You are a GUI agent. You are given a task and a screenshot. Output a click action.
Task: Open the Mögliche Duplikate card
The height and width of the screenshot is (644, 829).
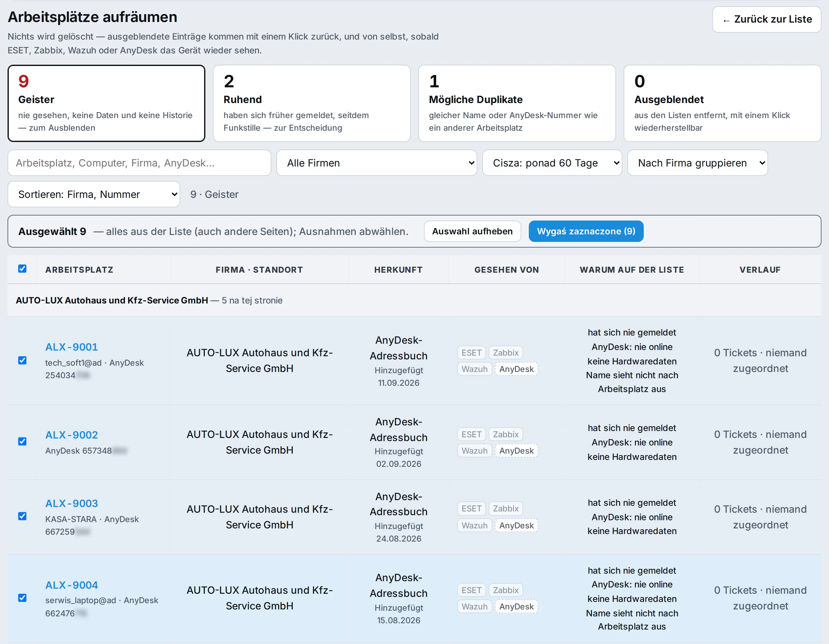(x=517, y=103)
